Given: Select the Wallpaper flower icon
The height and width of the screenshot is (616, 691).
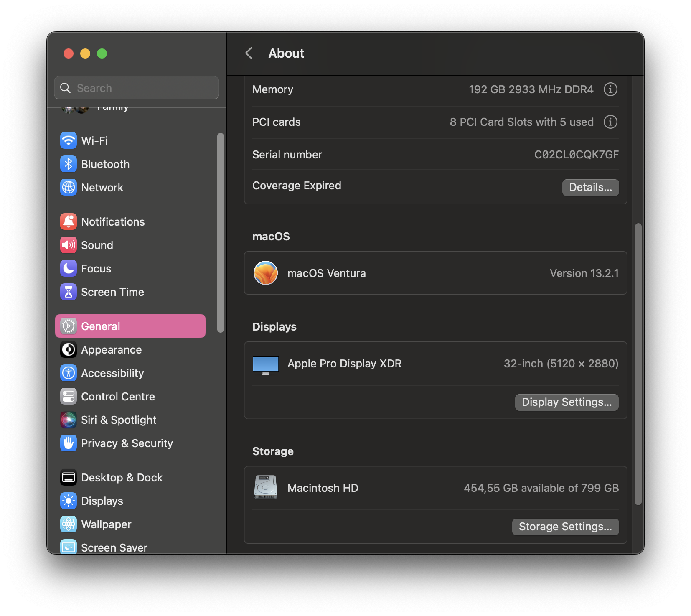Looking at the screenshot, I should 69,524.
